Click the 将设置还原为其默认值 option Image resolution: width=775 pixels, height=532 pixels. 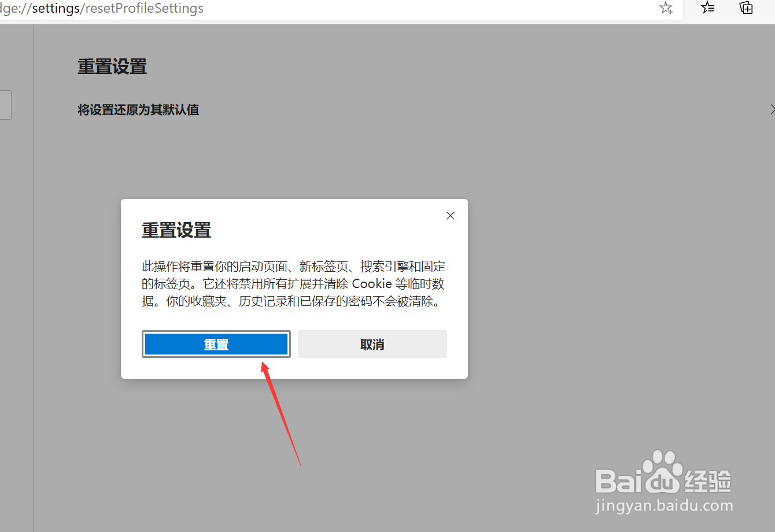pyautogui.click(x=138, y=110)
